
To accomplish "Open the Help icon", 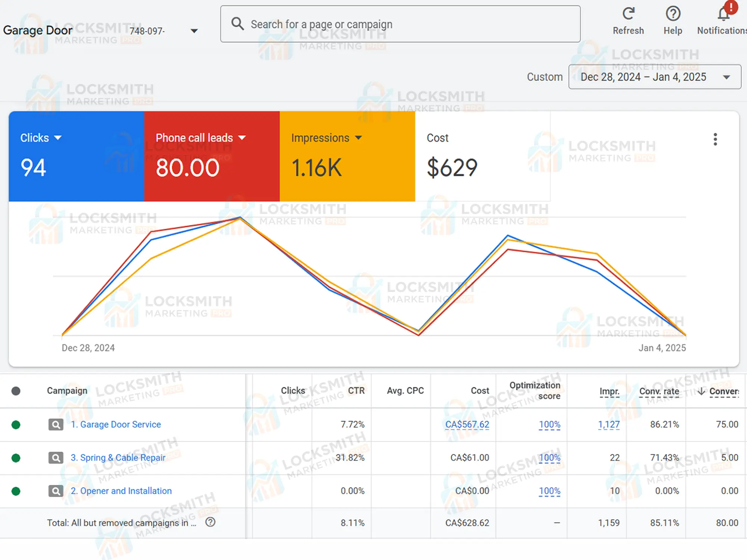I will (673, 13).
